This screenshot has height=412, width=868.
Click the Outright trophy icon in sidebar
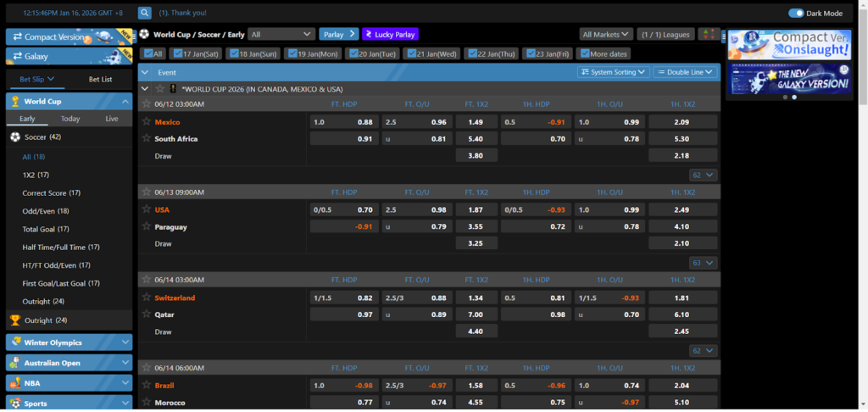point(14,320)
